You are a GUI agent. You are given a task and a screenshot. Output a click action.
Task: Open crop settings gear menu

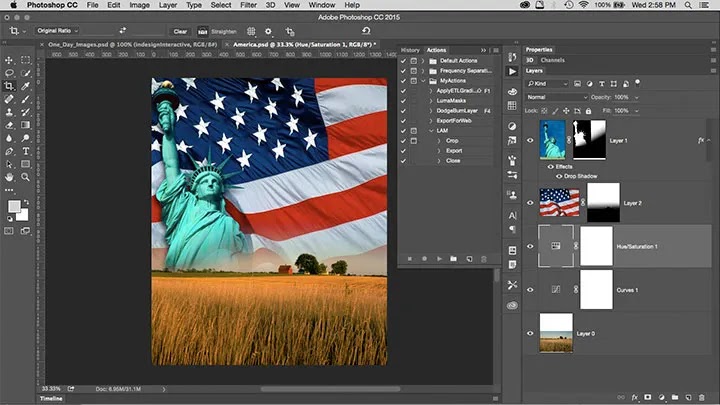pos(268,31)
